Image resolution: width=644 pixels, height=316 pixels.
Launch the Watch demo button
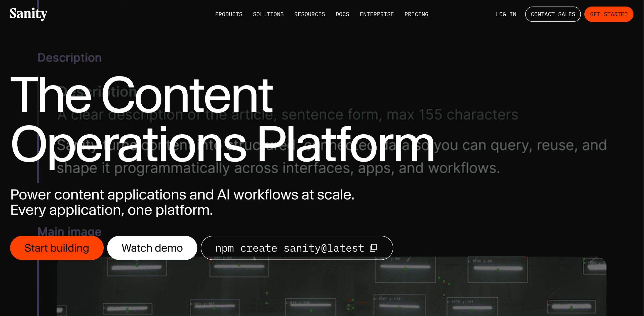pos(152,248)
